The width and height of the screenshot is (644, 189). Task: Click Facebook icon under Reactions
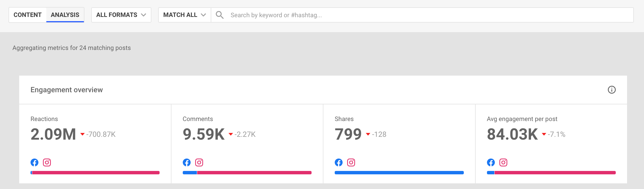pyautogui.click(x=34, y=162)
